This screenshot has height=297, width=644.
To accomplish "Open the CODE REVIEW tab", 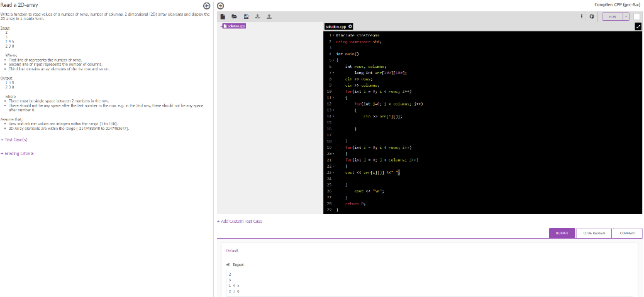I will pyautogui.click(x=594, y=233).
